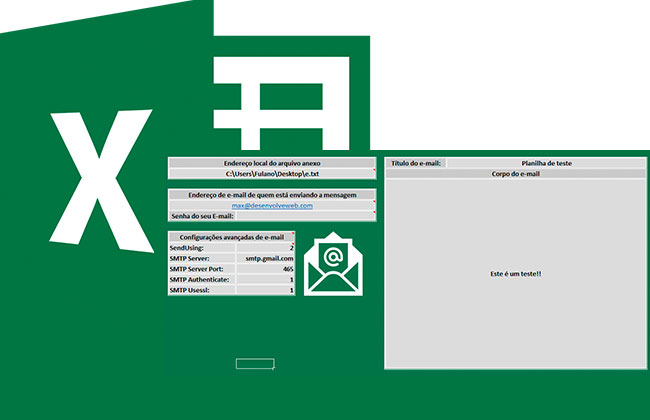
Task: Select the SMTP Authenticate value 1
Action: coord(265,280)
